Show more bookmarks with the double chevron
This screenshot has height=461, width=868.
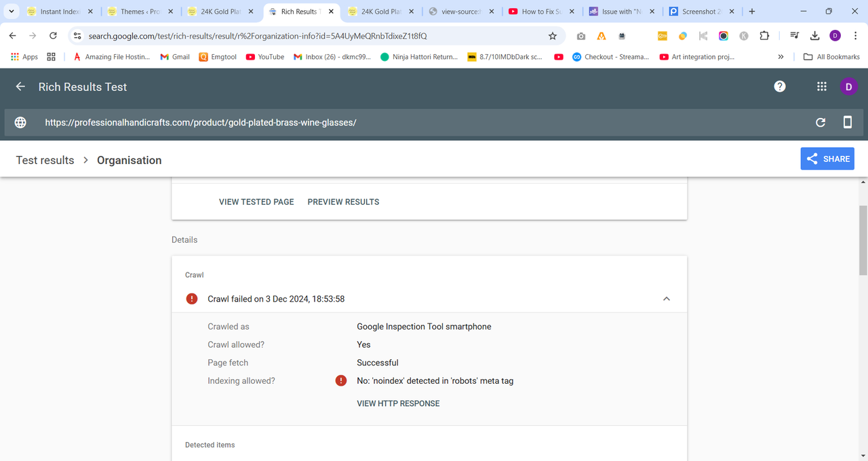click(x=781, y=57)
